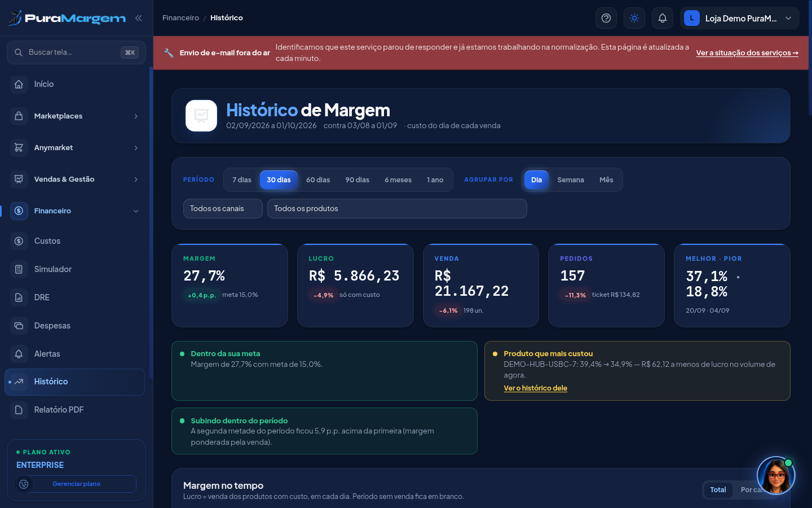Open the Todos os produtos dropdown

[397, 208]
